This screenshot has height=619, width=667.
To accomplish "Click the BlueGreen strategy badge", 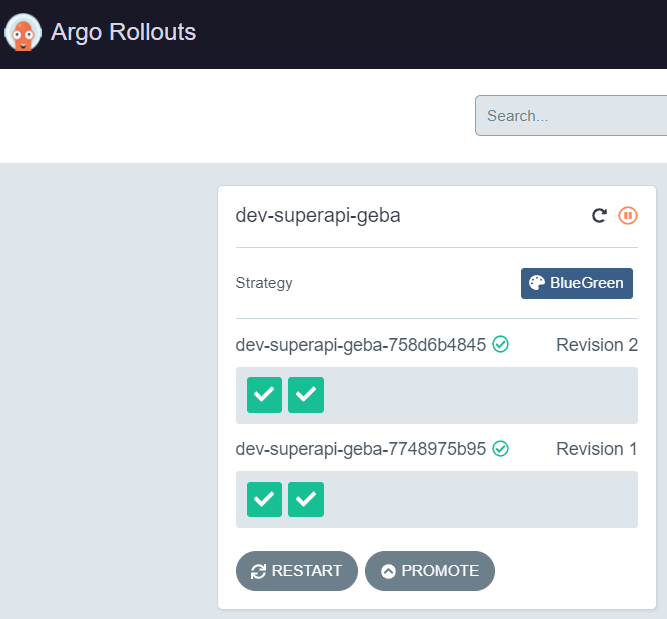I will pos(576,283).
